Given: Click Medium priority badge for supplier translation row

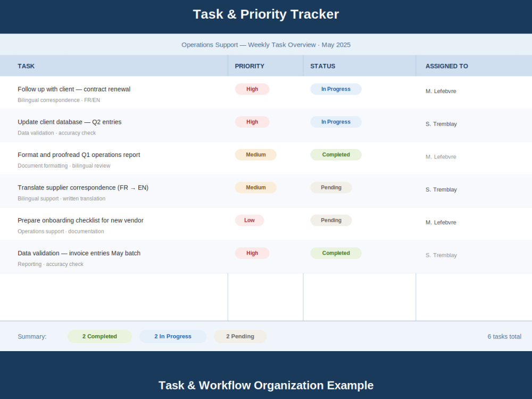Looking at the screenshot, I should 256,188.
